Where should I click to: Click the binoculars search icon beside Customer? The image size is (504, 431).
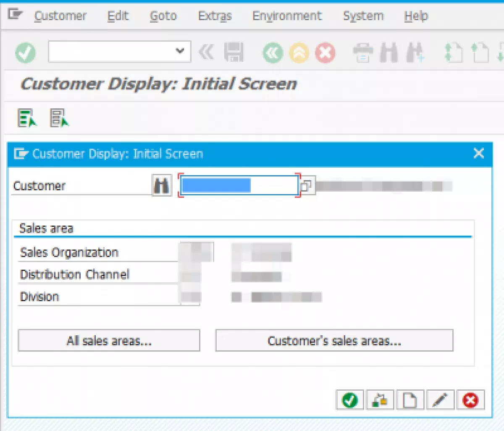161,185
